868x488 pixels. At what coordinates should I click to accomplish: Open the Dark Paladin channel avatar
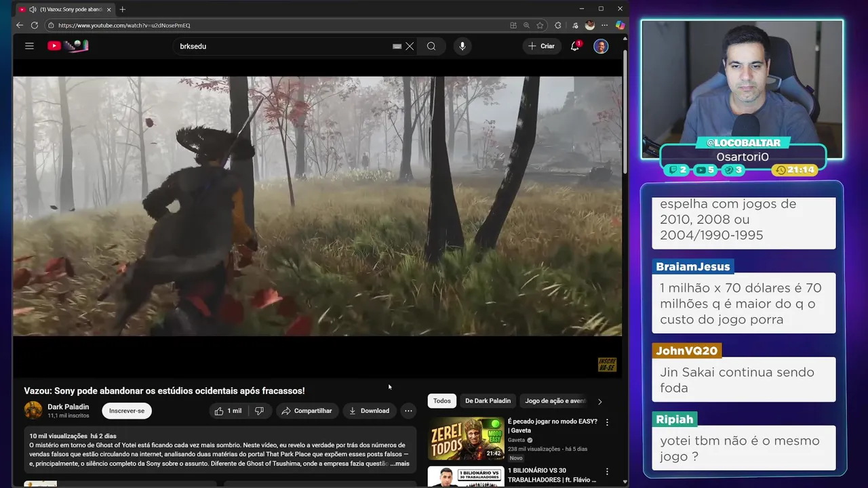33,410
